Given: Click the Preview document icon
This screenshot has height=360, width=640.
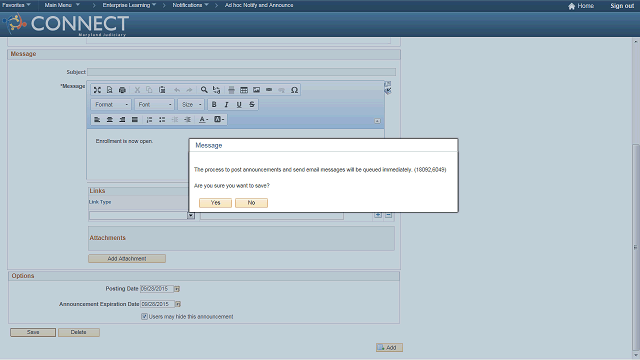Looking at the screenshot, I should (x=109, y=90).
